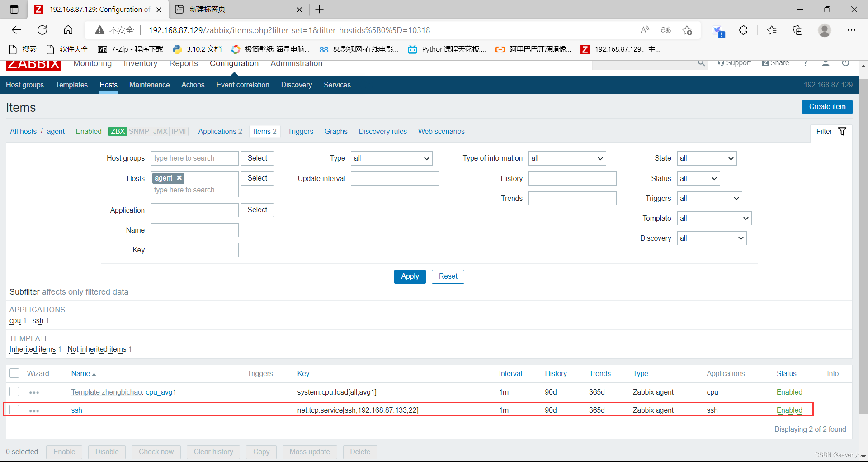The width and height of the screenshot is (868, 462).
Task: Open the cpu_avg1 item link
Action: pos(161,392)
